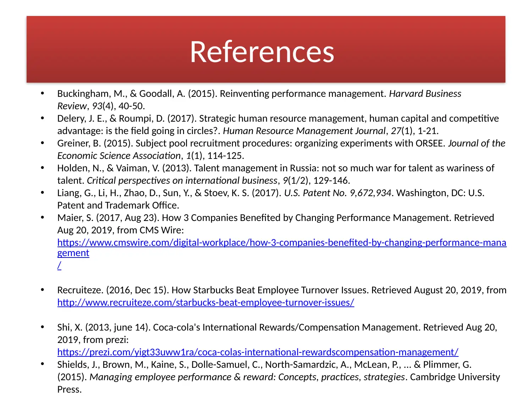Click 'U.S. Patent No. 9,672,934' text
The height and width of the screenshot is (399, 532).
(x=337, y=193)
